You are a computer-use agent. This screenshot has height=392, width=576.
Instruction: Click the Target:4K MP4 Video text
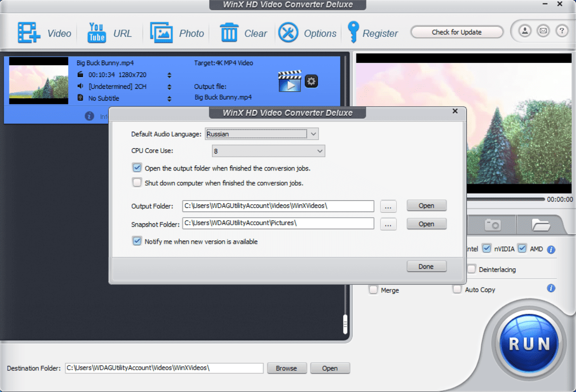(224, 63)
